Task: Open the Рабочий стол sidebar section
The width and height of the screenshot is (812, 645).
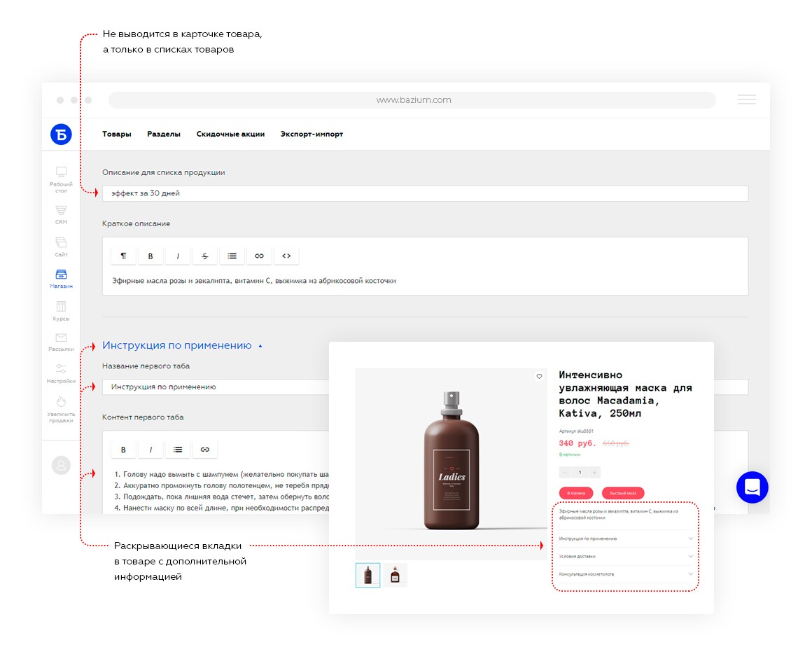Action: 61,179
